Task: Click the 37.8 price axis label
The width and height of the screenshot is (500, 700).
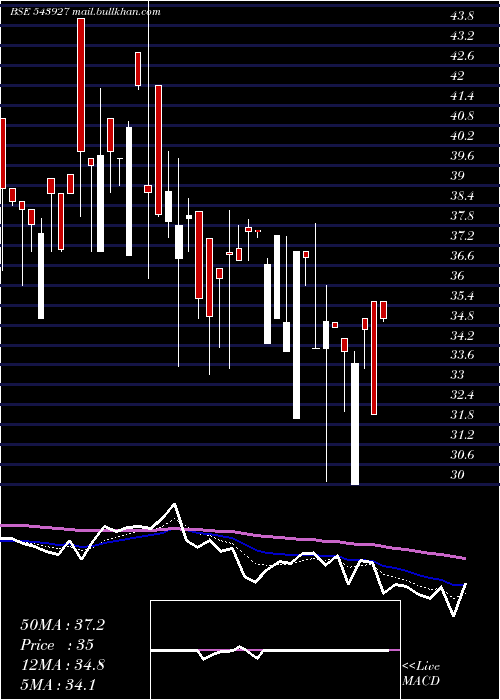Action: (462, 215)
